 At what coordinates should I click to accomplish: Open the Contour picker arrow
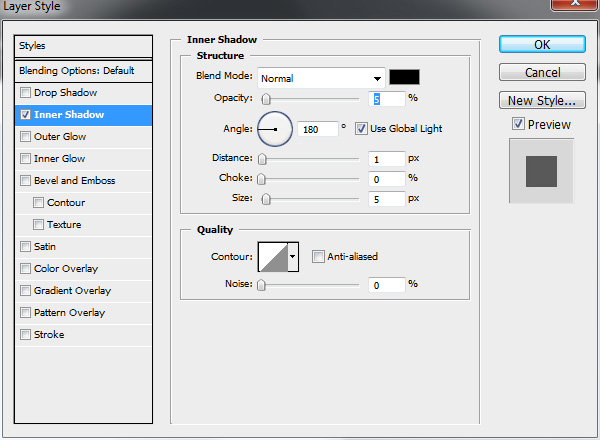293,256
